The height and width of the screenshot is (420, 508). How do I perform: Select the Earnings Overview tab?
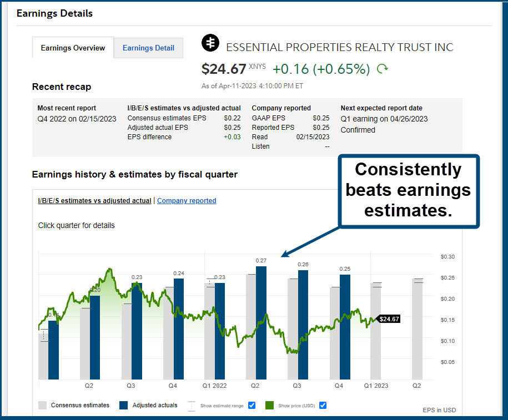pyautogui.click(x=73, y=48)
